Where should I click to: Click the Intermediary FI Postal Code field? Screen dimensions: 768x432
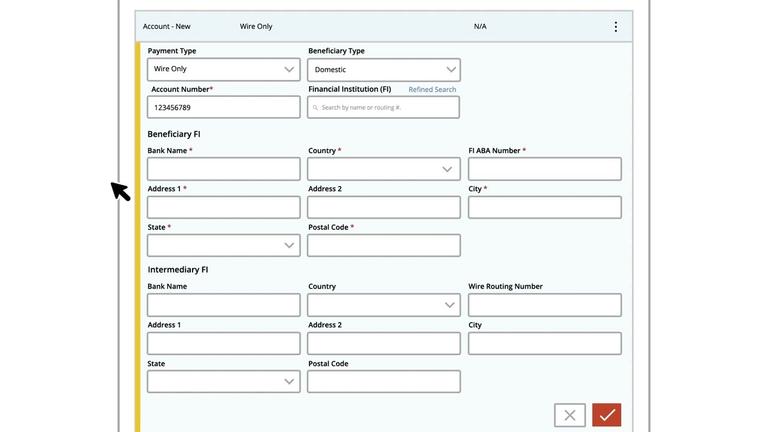pyautogui.click(x=383, y=381)
